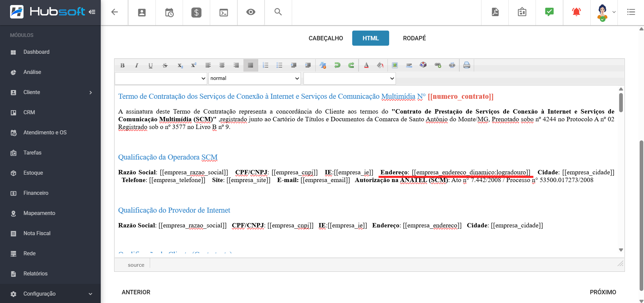Expand the Cliente sidebar module
The width and height of the screenshot is (644, 303).
[x=50, y=92]
